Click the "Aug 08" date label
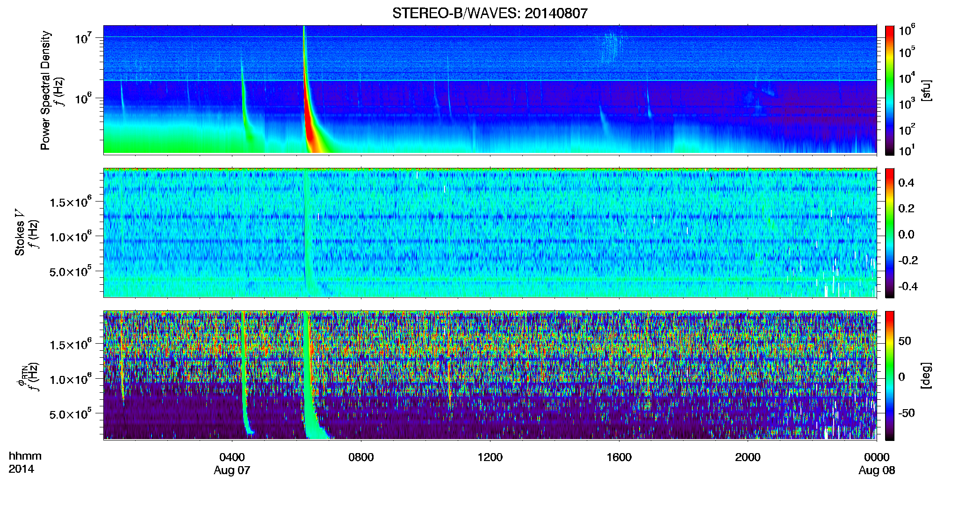The height and width of the screenshot is (505, 980). [x=877, y=470]
